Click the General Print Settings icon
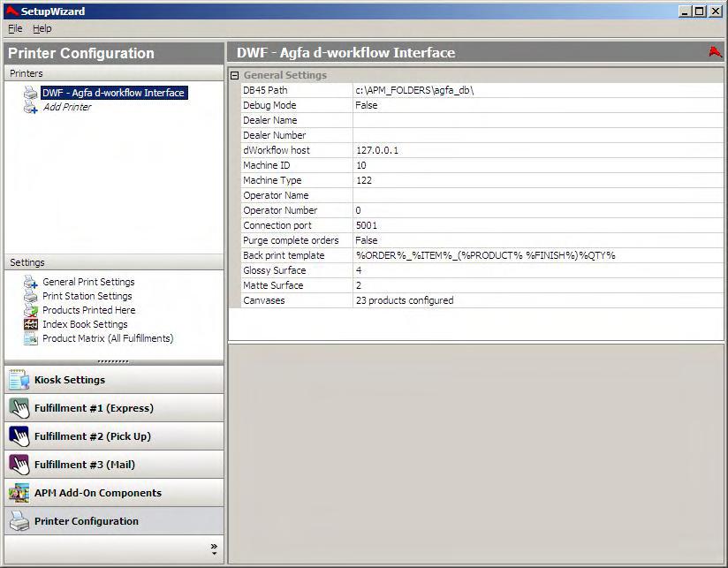 click(31, 282)
